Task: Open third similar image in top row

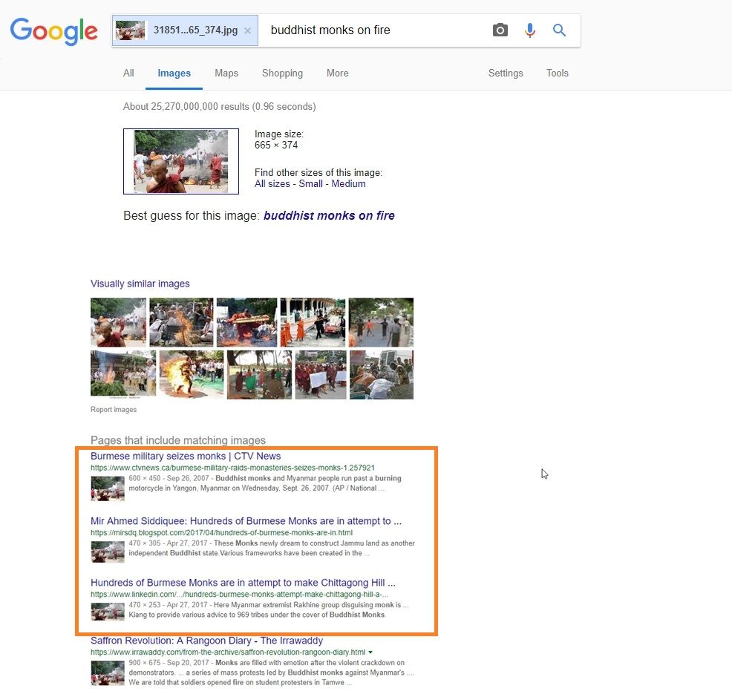Action: tap(246, 322)
